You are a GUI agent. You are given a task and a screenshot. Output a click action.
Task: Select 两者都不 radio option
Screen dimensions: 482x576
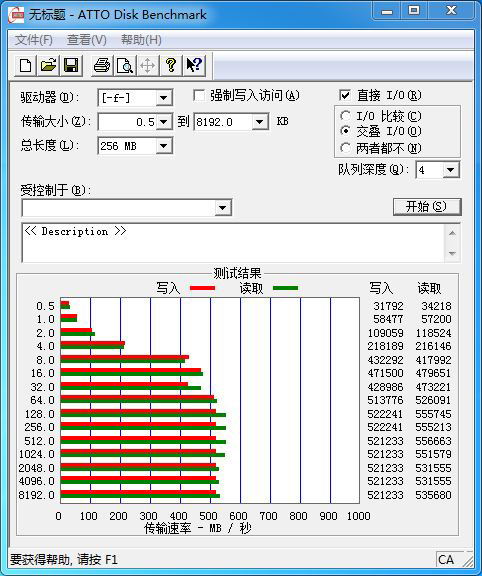click(x=345, y=148)
